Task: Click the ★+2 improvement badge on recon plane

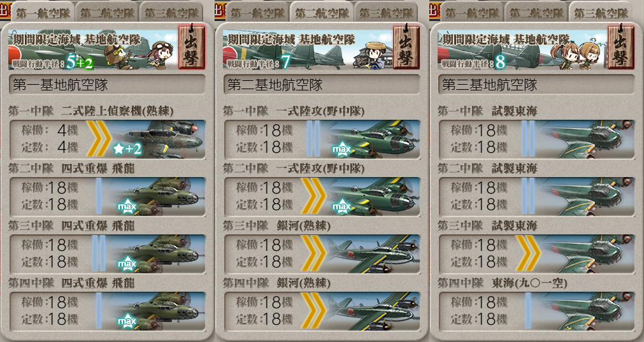Action: (x=127, y=148)
